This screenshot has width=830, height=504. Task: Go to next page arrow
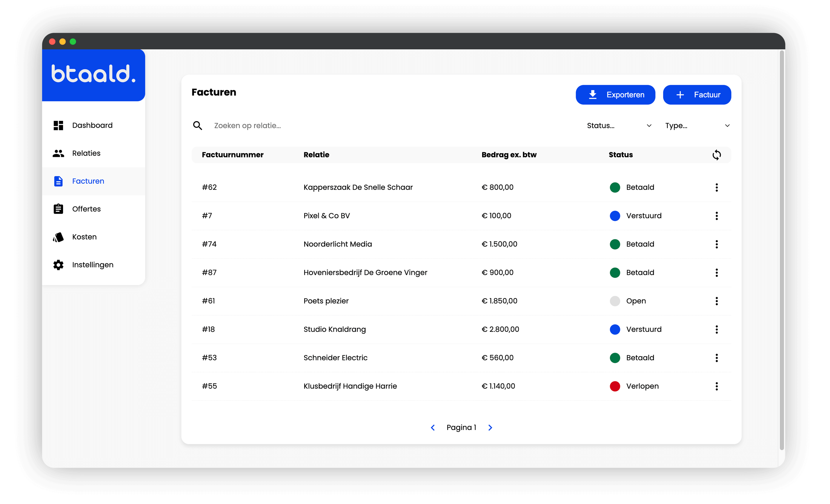tap(490, 428)
